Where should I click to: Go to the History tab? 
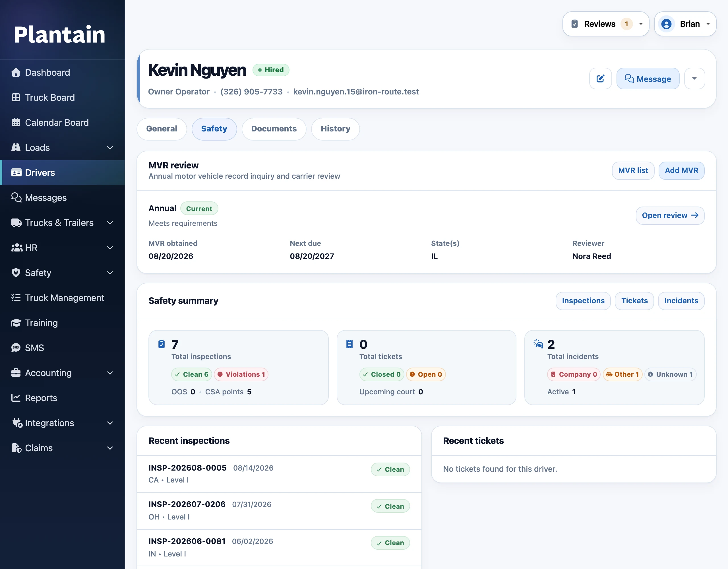pos(335,129)
